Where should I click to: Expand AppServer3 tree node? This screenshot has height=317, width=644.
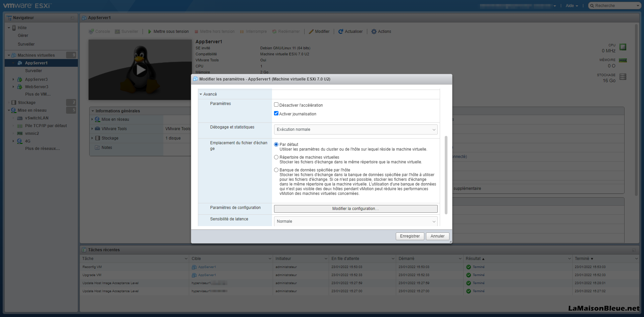tap(13, 80)
